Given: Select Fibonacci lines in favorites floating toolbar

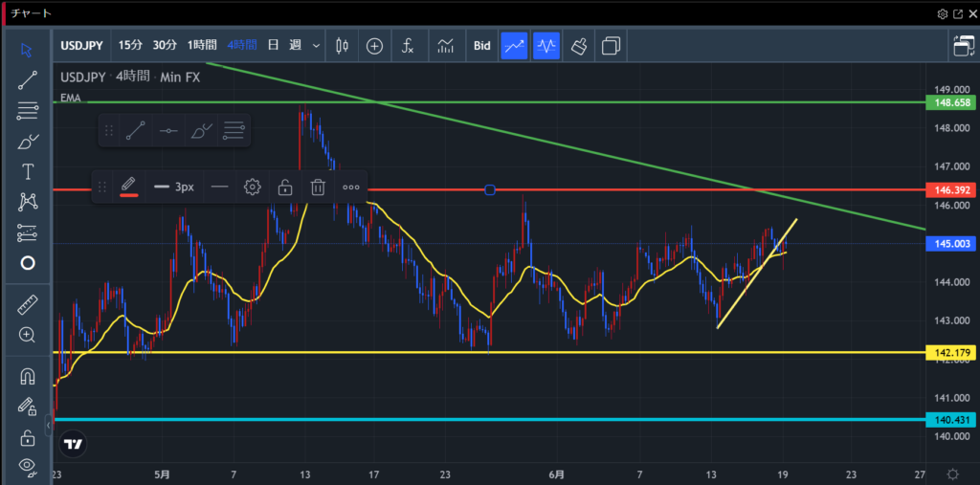Looking at the screenshot, I should (234, 131).
